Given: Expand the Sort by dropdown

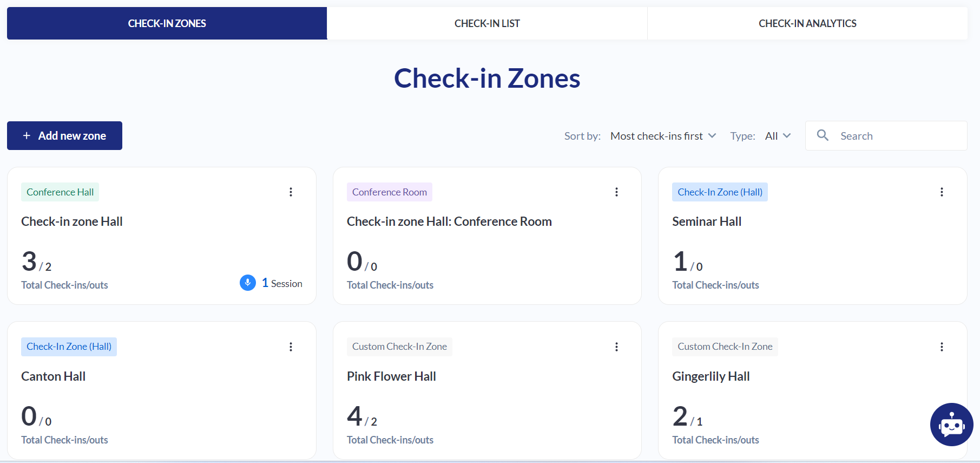Looking at the screenshot, I should (663, 136).
